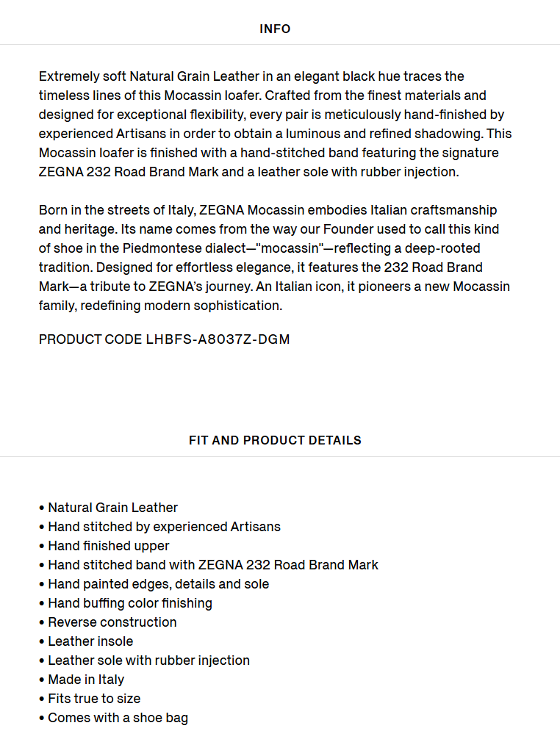The image size is (560, 756).
Task: Collapse the INFO section heading
Action: (x=275, y=29)
